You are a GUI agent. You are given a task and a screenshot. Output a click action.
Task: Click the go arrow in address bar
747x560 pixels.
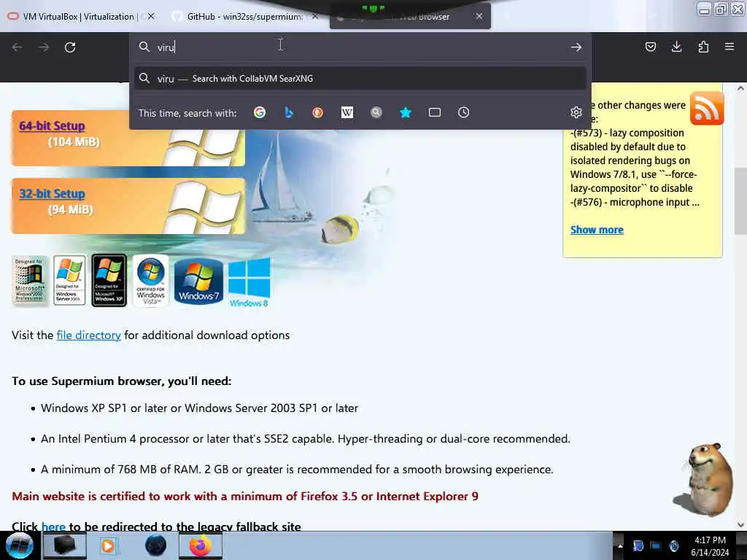(x=576, y=47)
